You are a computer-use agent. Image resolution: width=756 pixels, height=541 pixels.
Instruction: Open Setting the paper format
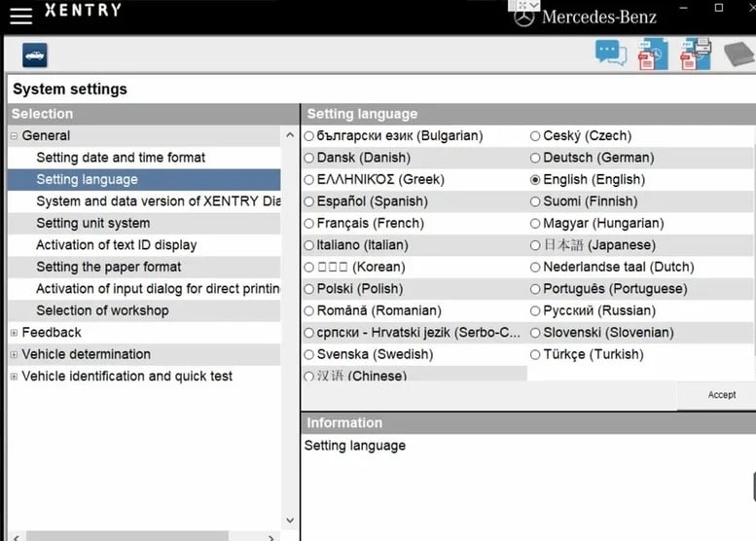(144, 267)
